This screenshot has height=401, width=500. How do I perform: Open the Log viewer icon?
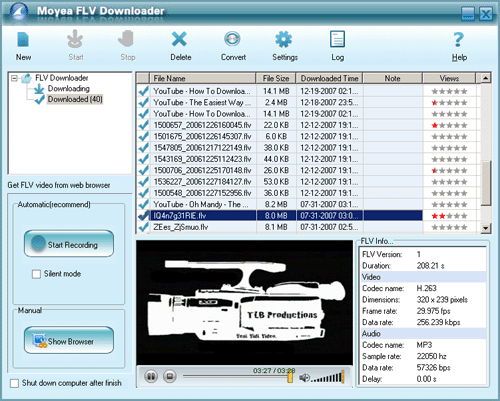(x=337, y=39)
